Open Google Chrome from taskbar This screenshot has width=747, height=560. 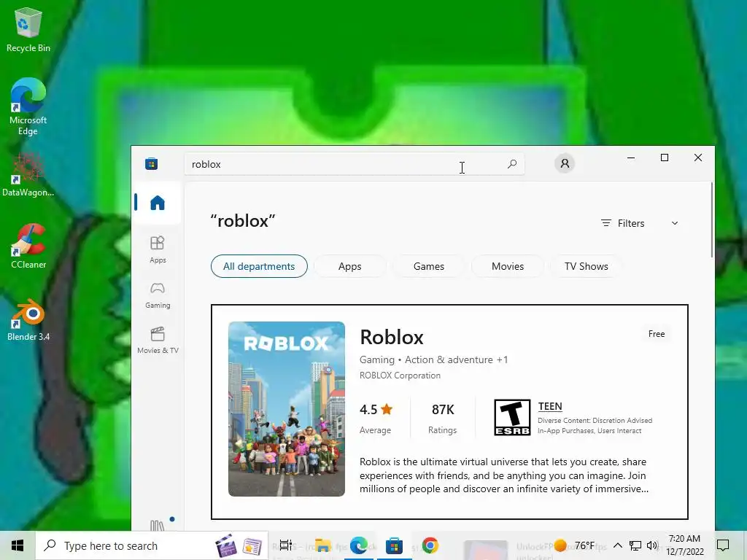pos(430,545)
